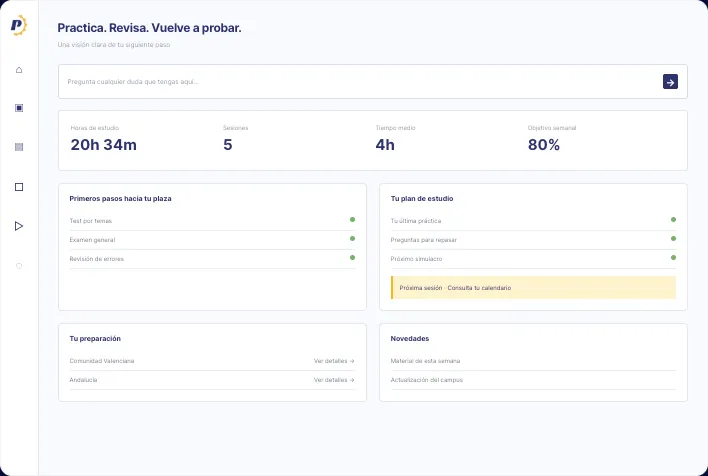Open the 'Test por temas' row
The image size is (708, 476).
coord(212,221)
